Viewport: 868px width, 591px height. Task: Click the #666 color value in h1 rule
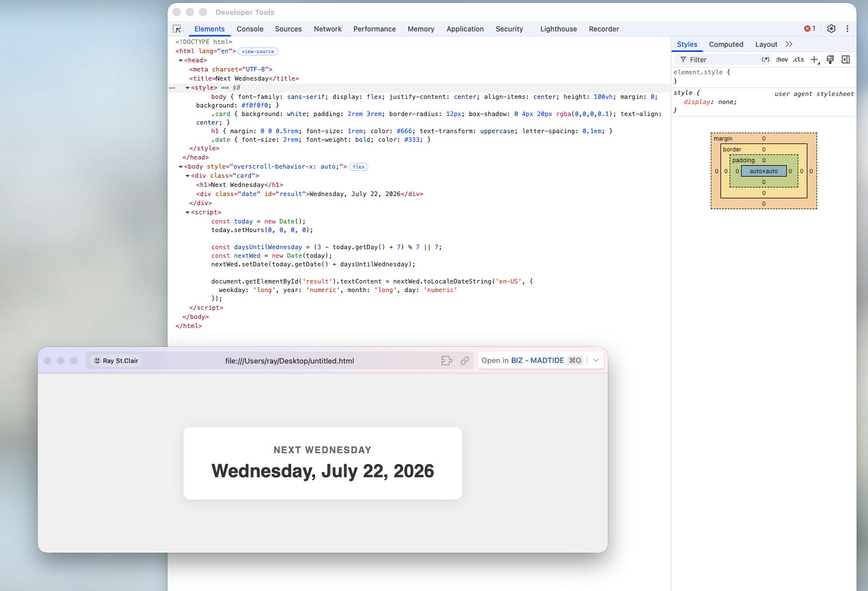pos(404,131)
